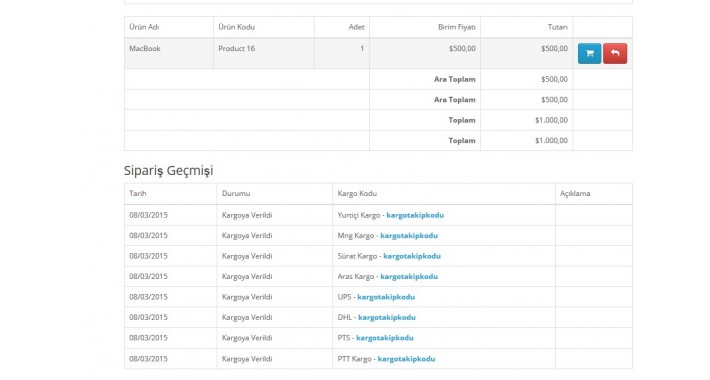The image size is (710, 380).
Task: Select the quantity 1 cell for MacBook
Action: point(342,53)
